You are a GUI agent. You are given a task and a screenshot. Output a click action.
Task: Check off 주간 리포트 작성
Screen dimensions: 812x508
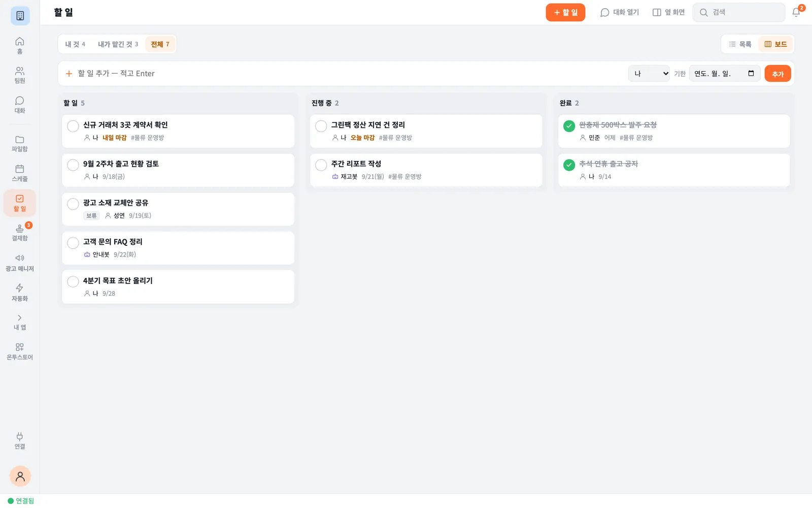(321, 165)
